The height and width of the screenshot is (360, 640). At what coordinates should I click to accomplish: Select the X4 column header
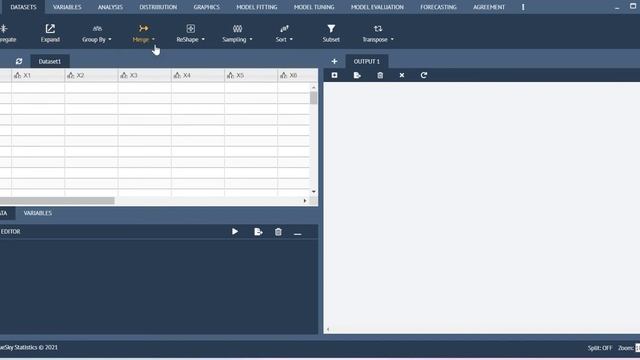(x=198, y=76)
